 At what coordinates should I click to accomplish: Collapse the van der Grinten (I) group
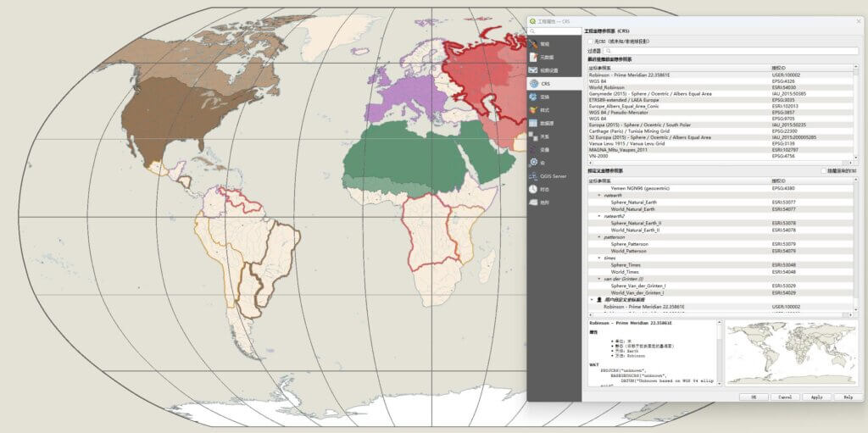click(599, 279)
